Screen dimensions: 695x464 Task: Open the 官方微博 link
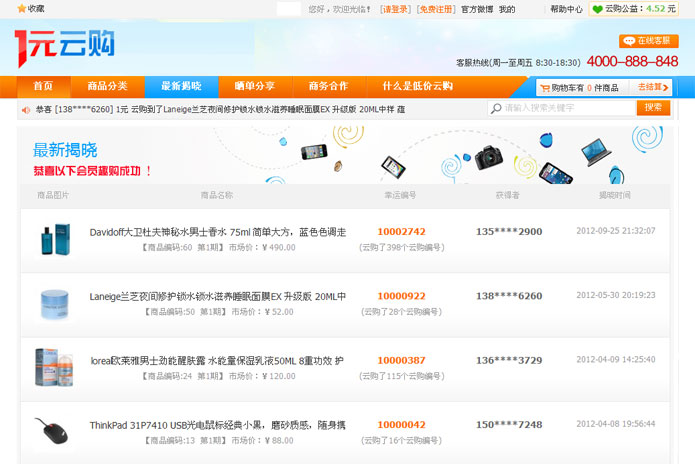tap(477, 9)
